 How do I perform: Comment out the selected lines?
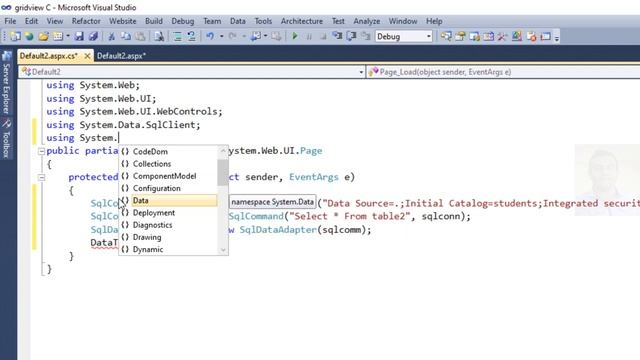point(177,36)
